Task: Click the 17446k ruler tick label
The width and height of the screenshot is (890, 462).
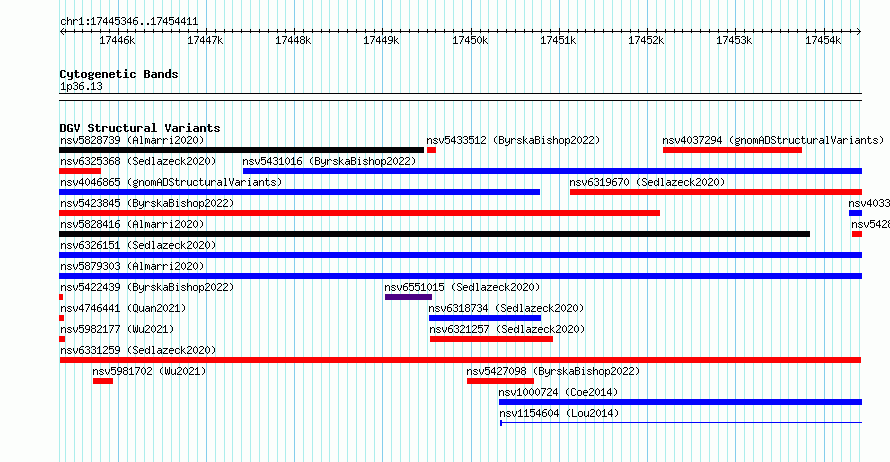Action: pos(117,40)
